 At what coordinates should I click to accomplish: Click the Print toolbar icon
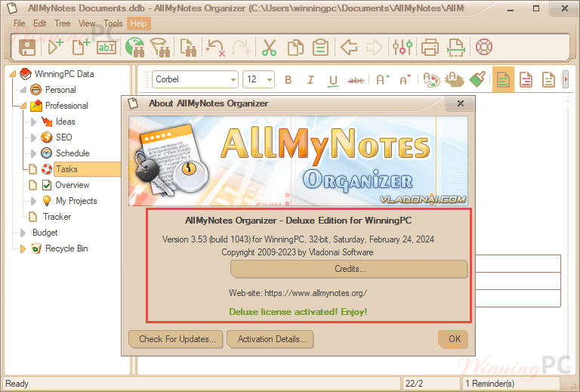point(430,48)
